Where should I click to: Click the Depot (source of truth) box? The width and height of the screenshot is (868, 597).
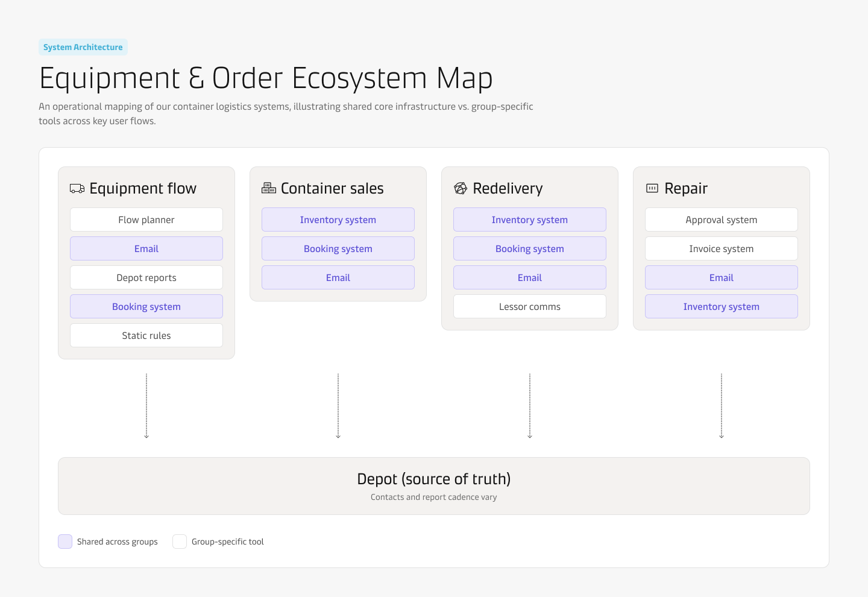[x=434, y=486]
